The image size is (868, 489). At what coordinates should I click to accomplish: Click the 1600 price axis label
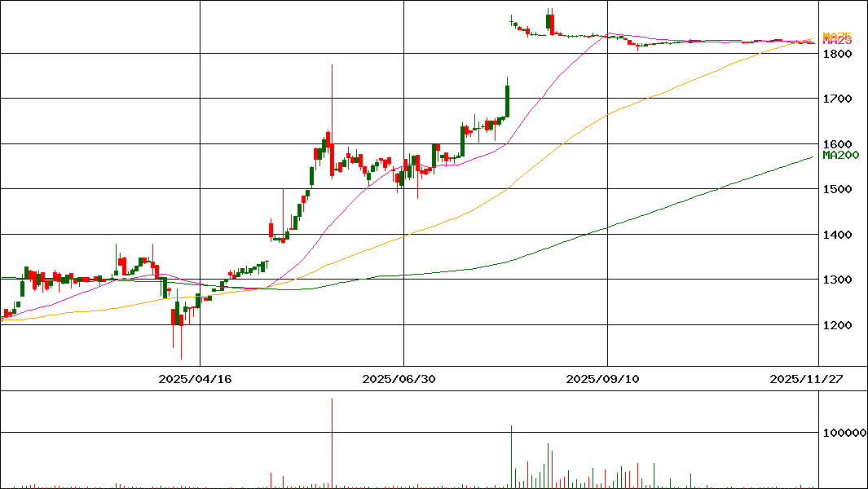tap(837, 144)
